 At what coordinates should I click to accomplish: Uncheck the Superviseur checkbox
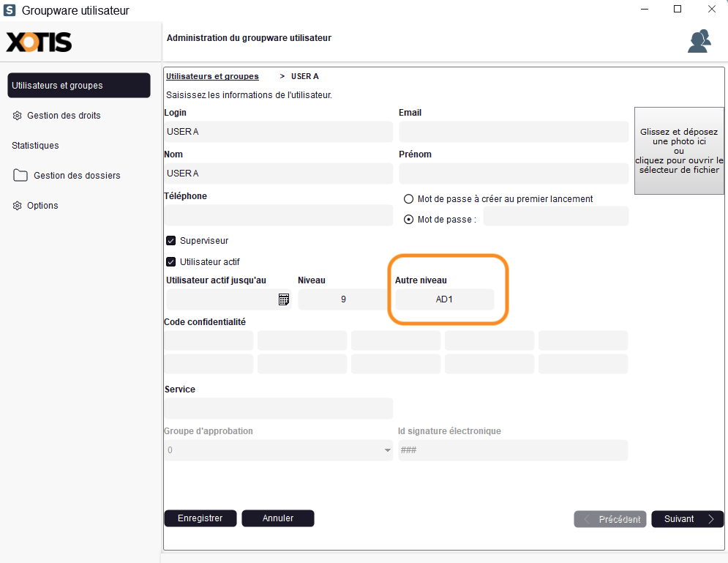point(171,241)
